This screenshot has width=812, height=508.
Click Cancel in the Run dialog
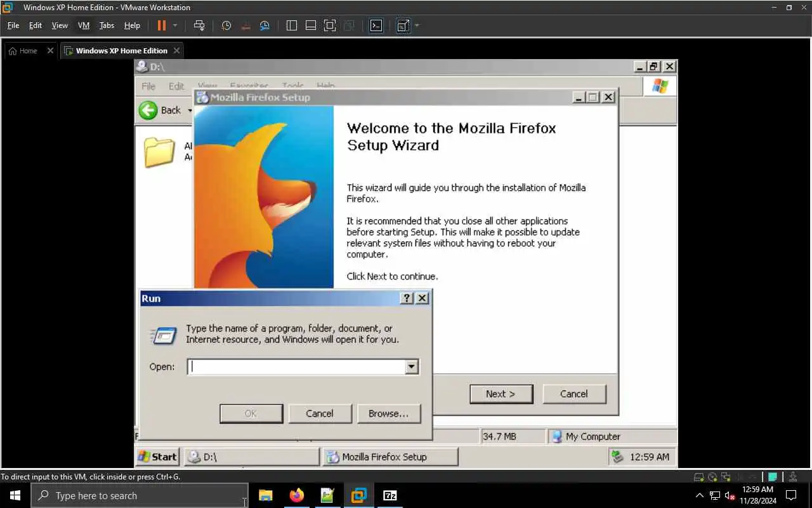coord(320,413)
